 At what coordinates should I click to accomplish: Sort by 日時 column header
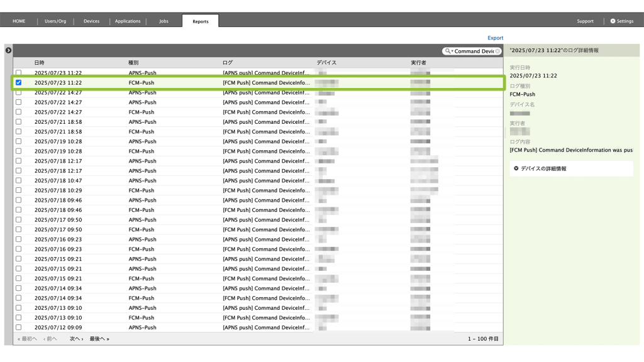tap(40, 63)
